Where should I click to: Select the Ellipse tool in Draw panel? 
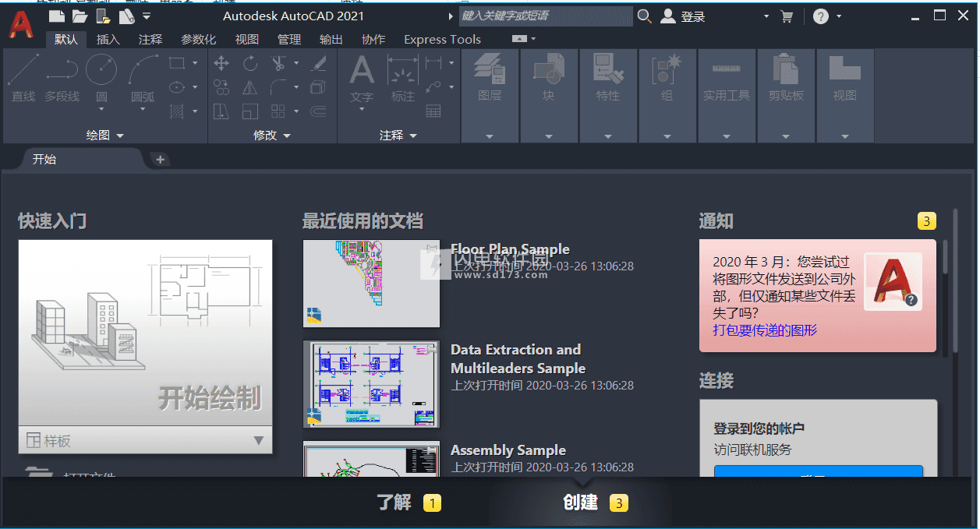pos(177,87)
